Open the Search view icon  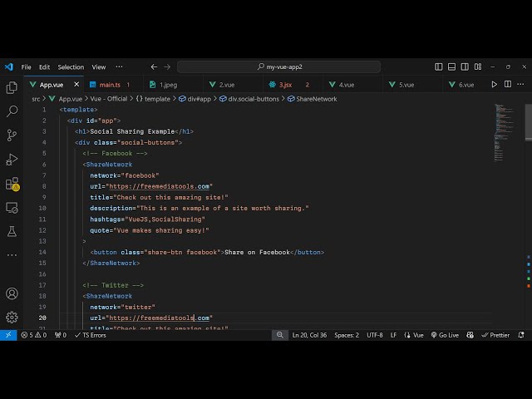12,111
